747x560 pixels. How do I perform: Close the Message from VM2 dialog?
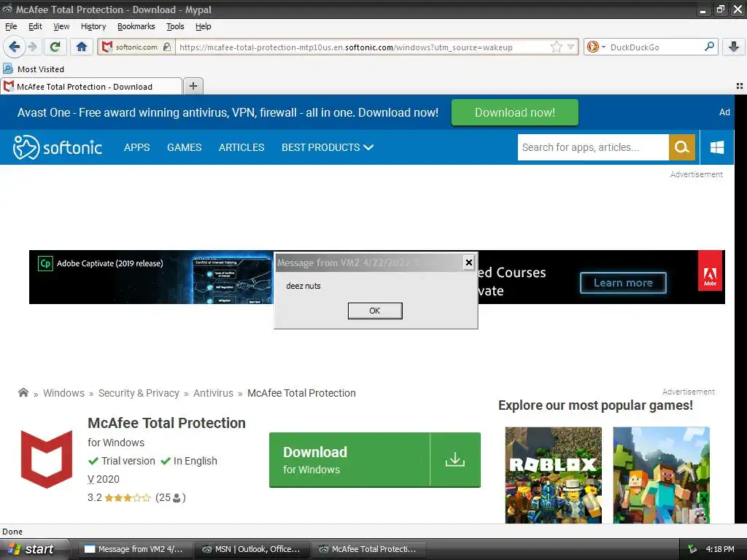(x=469, y=262)
